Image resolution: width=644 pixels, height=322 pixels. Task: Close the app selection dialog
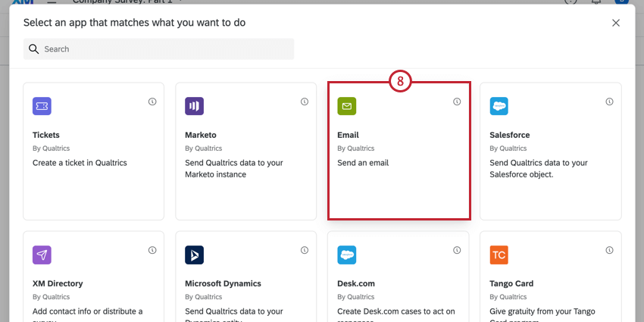tap(616, 23)
